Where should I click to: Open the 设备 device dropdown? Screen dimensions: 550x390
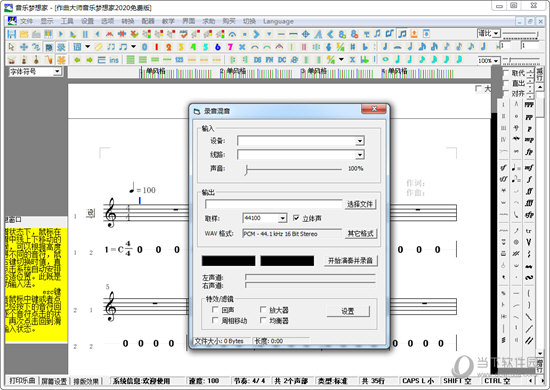(x=360, y=141)
